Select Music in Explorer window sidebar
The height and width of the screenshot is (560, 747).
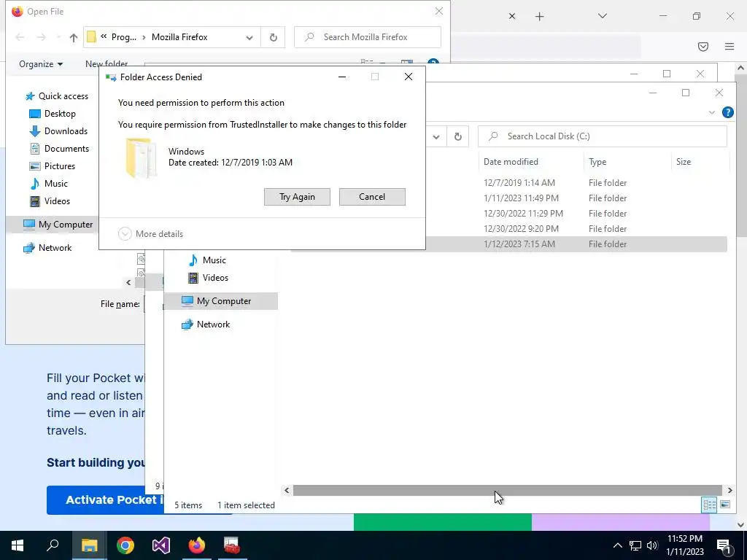[x=206, y=260]
